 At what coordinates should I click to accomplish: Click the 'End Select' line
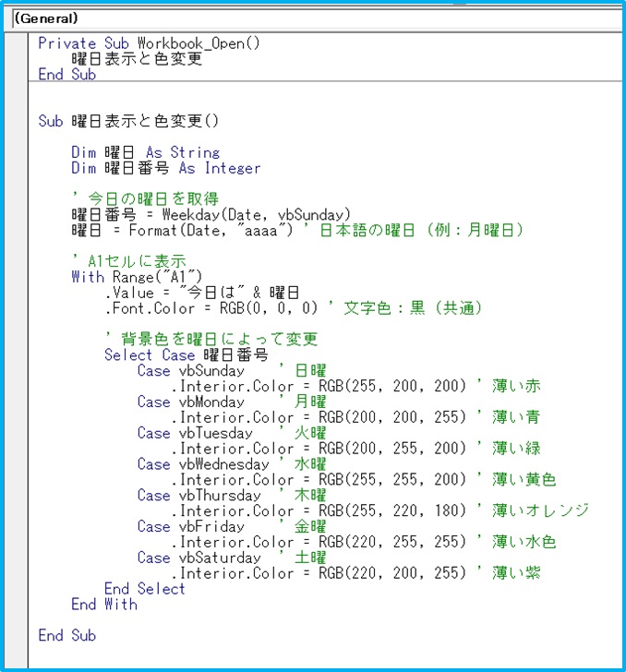[x=144, y=589]
